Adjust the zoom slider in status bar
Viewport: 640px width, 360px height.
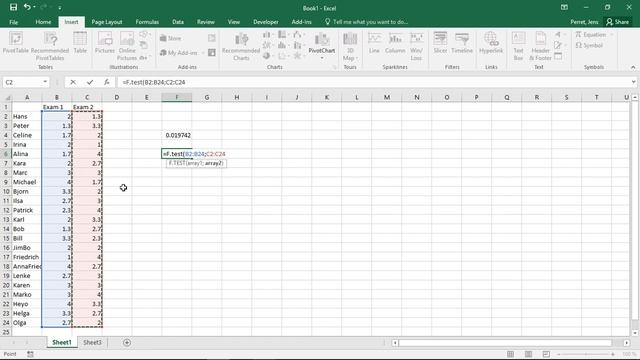tap(586, 354)
